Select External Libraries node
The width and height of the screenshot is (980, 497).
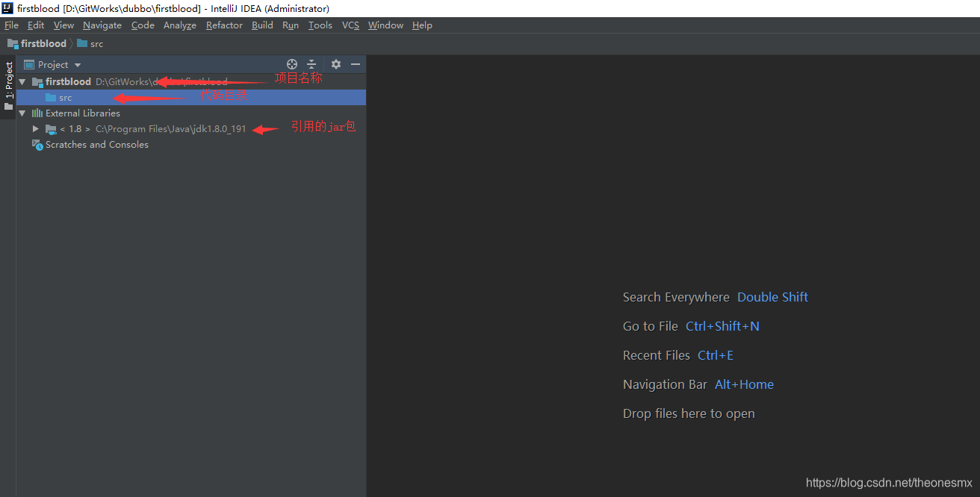191,113
